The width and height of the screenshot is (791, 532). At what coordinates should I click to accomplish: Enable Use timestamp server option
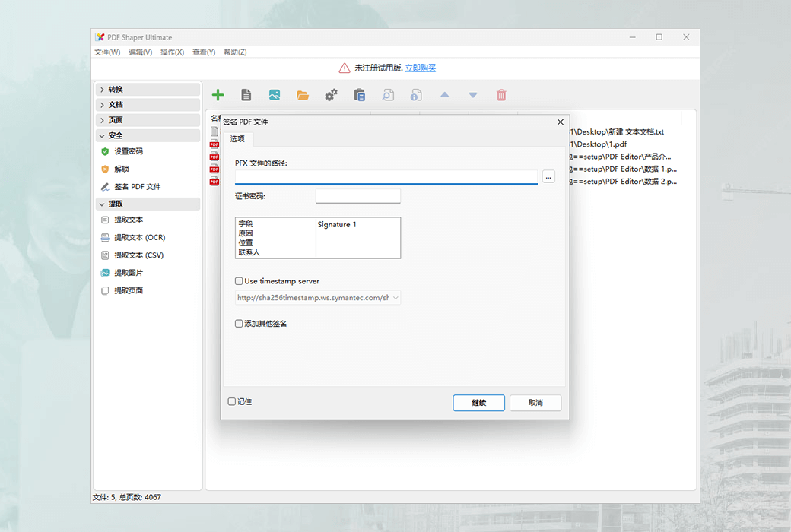point(238,281)
